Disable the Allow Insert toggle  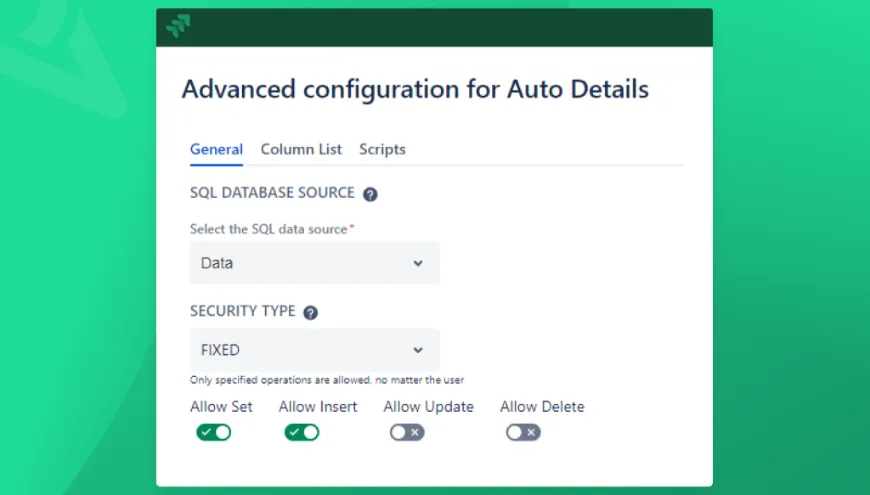click(x=302, y=432)
